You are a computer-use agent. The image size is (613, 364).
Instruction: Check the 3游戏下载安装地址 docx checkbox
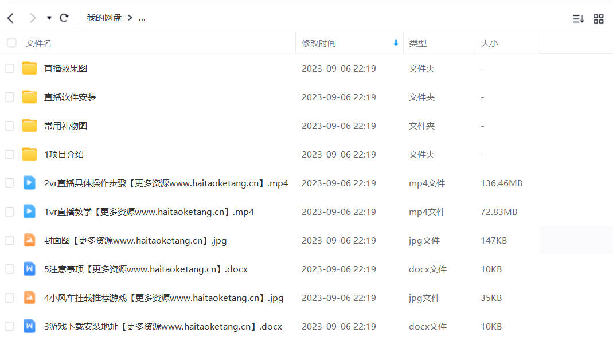click(9, 327)
